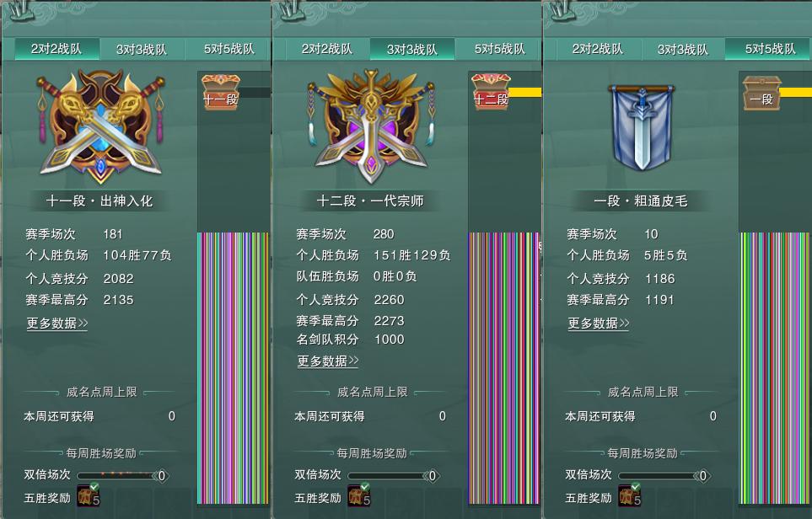This screenshot has height=519, width=812.
Task: Switch to 3对3战队 tab in third panel
Action: (682, 50)
